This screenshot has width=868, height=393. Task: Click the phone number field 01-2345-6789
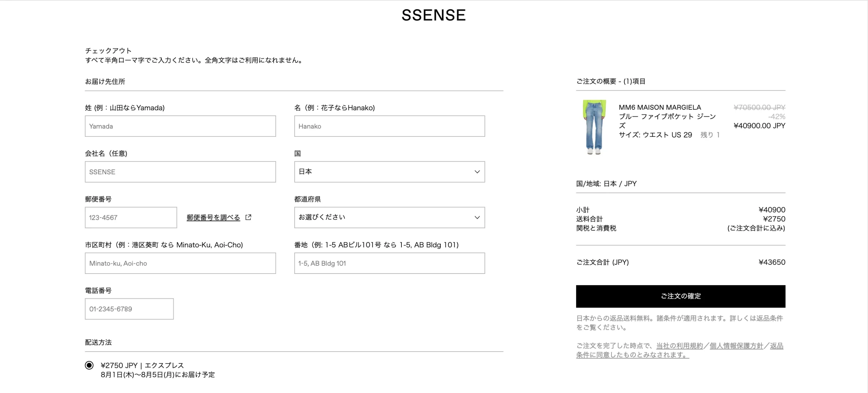129,309
